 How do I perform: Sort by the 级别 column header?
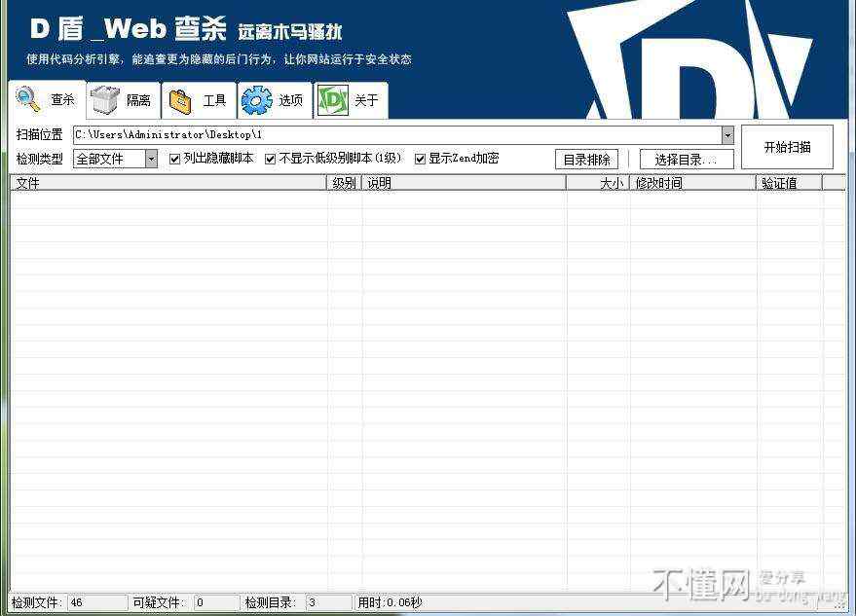coord(345,183)
